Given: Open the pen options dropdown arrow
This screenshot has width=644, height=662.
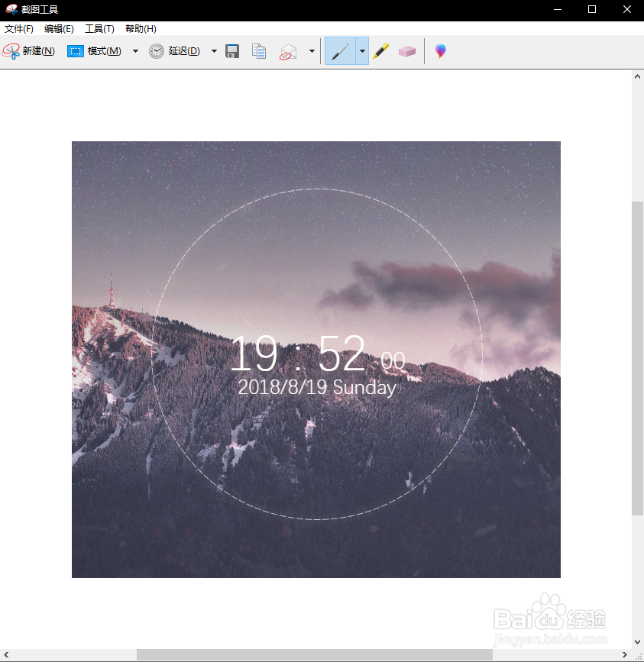Looking at the screenshot, I should (362, 51).
